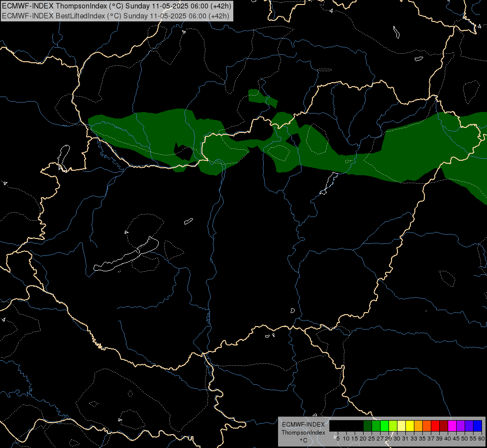Click the dark orange 35-37 legend swatch
Screen dimensions: 487x448
coord(427,426)
